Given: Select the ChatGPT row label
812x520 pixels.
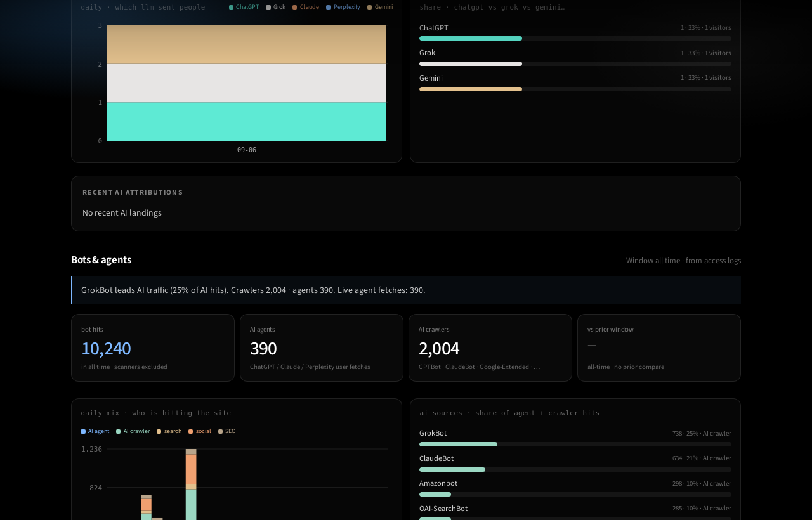Looking at the screenshot, I should [434, 28].
